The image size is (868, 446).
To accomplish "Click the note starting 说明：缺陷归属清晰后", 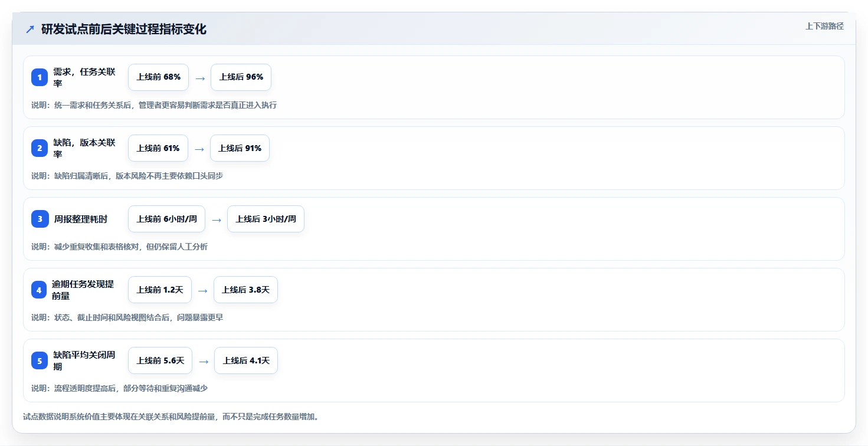I will (127, 176).
